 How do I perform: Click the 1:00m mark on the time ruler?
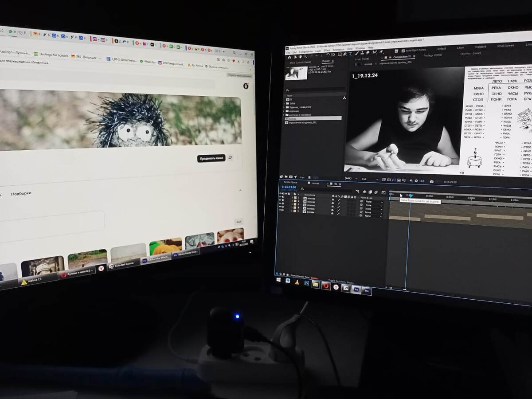(471, 198)
